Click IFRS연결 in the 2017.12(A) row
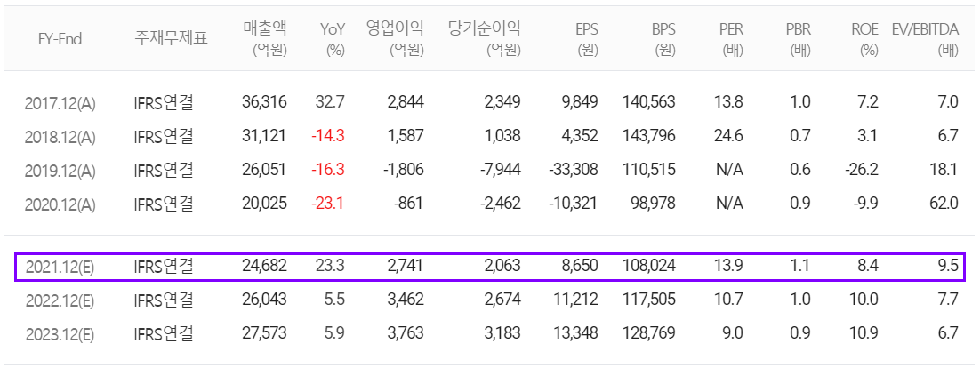 coord(164,102)
